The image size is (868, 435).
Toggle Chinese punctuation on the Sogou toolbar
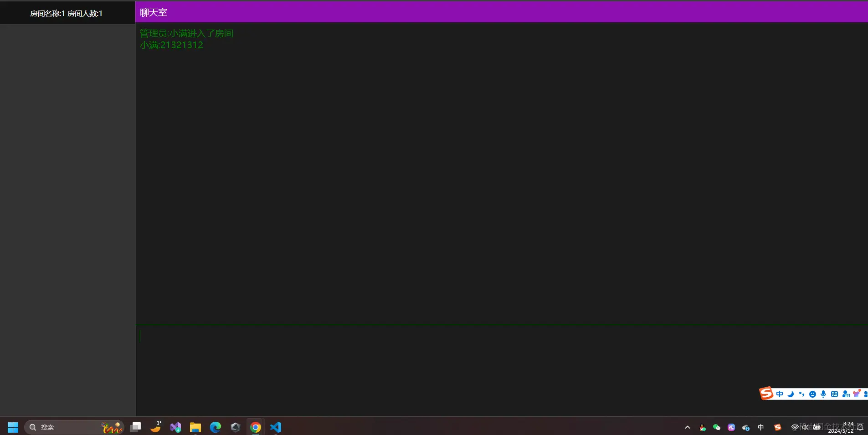[801, 394]
